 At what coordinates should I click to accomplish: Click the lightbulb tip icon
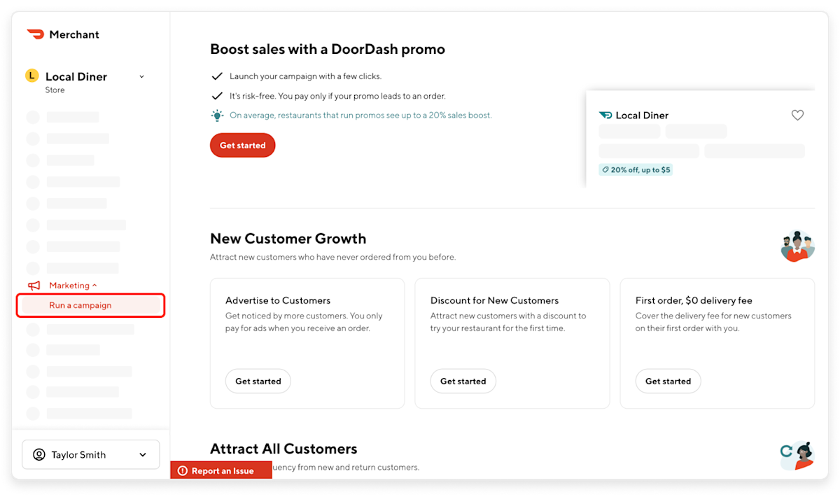click(x=217, y=115)
